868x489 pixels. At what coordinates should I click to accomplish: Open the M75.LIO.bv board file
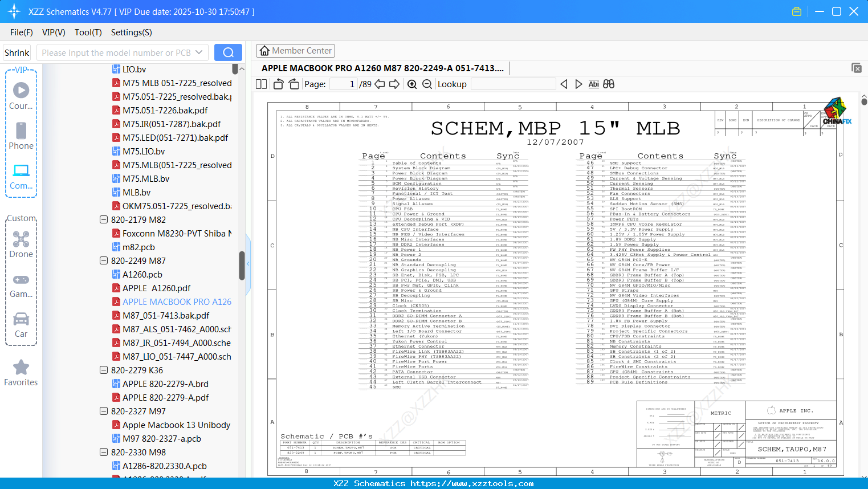click(138, 151)
